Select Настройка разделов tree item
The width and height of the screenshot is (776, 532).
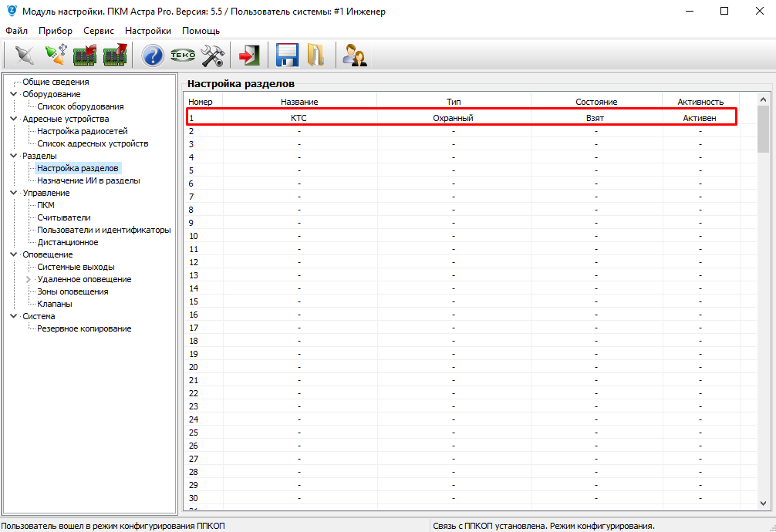tap(78, 168)
